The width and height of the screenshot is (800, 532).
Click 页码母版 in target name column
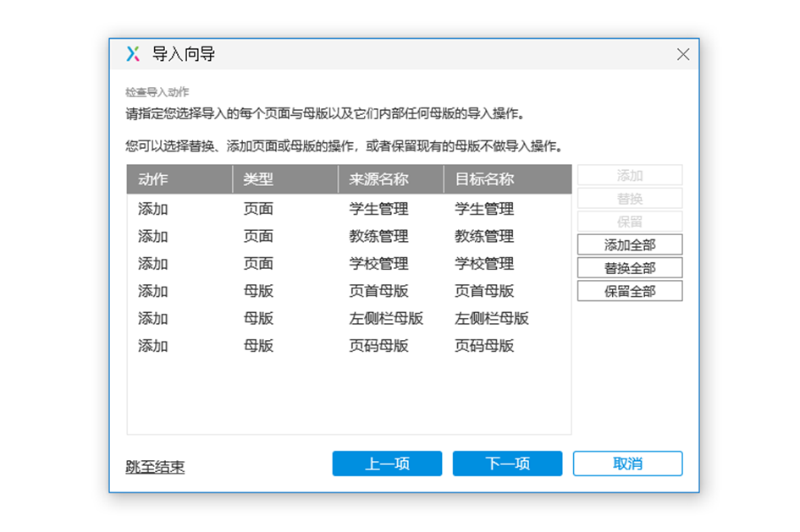[x=484, y=345]
